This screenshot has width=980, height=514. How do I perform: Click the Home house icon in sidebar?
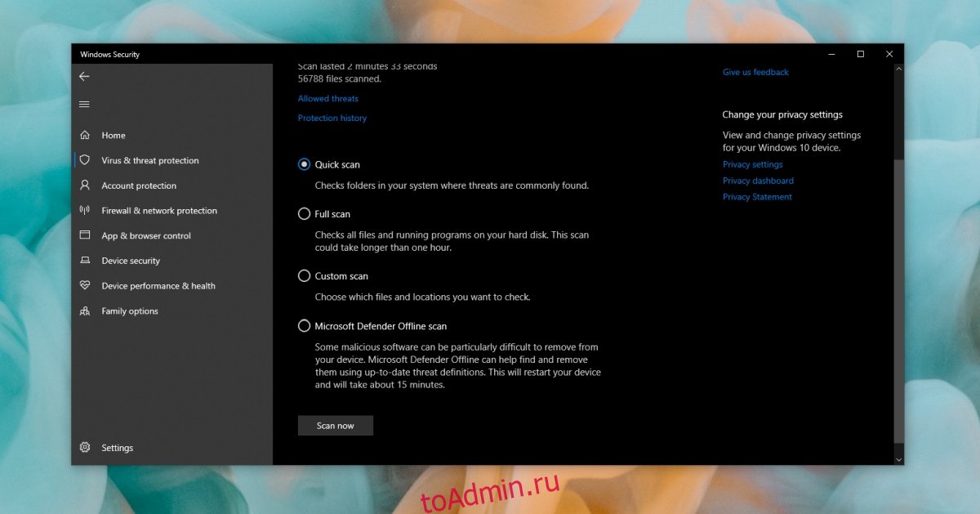coord(85,136)
